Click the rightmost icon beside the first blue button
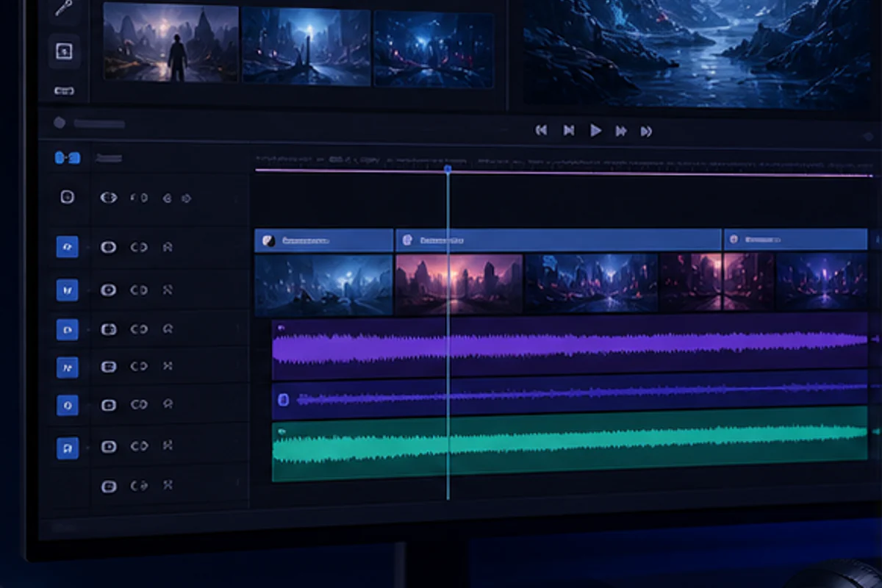This screenshot has height=588, width=882. (168, 248)
